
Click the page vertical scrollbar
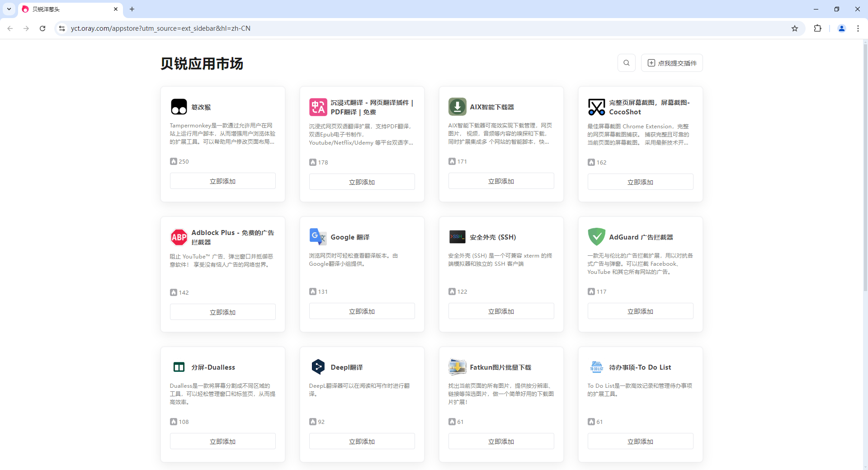(x=865, y=167)
